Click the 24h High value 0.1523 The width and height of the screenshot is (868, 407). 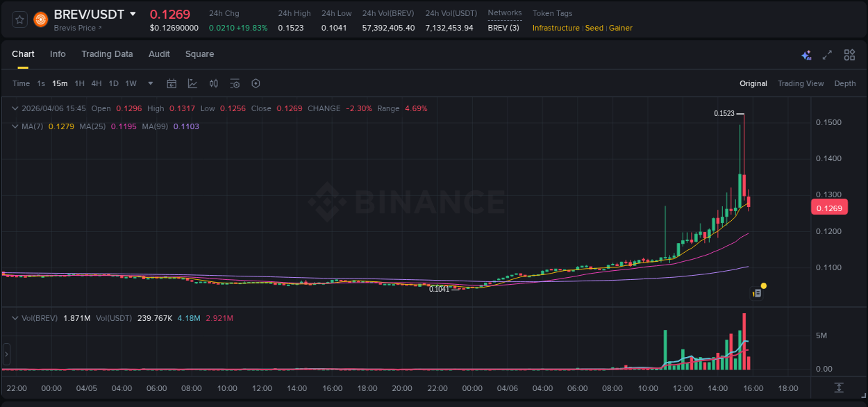coord(291,28)
